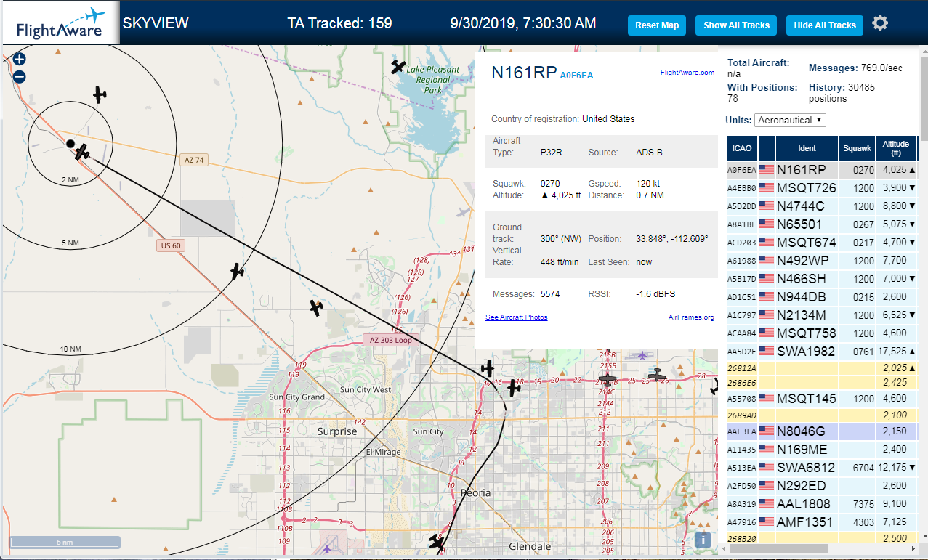Select the AAL1808 row

822,504
